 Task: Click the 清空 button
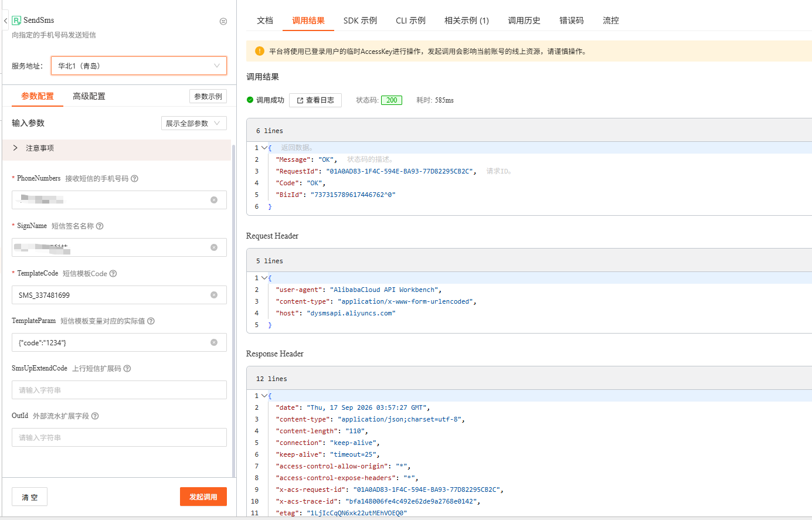pyautogui.click(x=29, y=497)
